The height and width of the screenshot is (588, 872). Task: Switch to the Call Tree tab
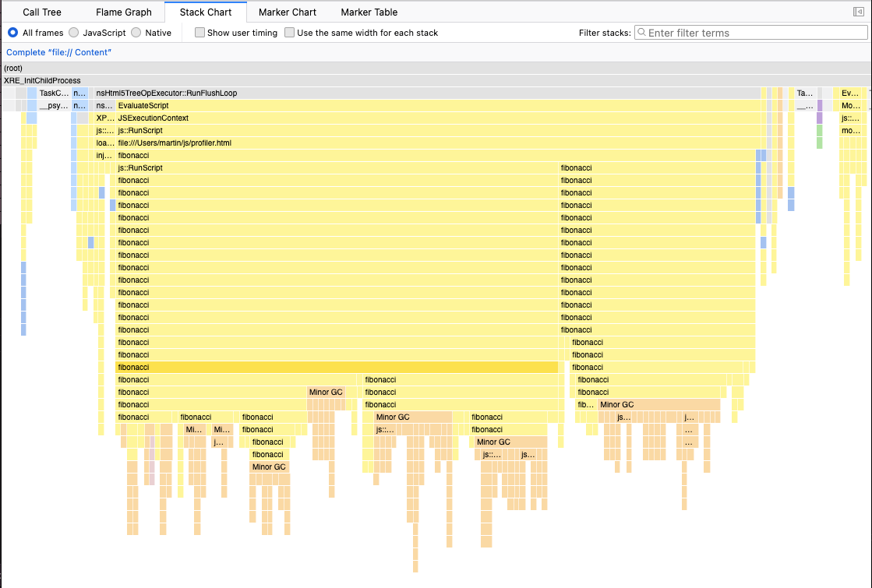pos(42,12)
